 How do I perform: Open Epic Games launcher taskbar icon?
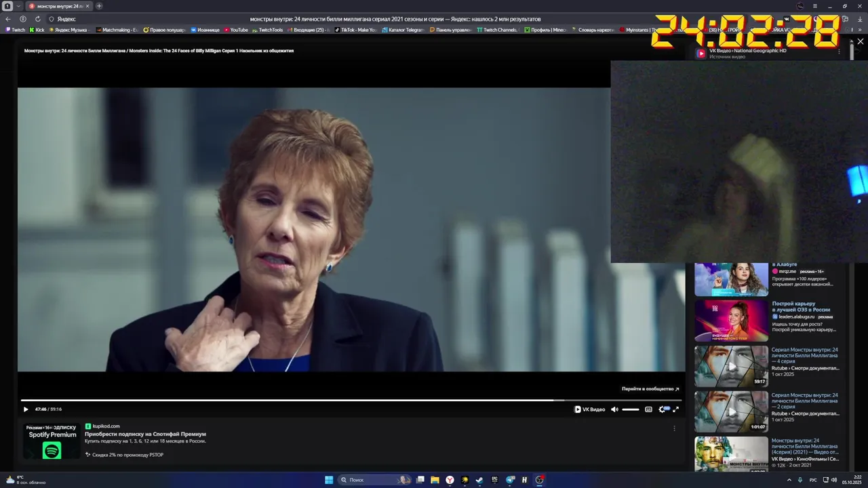pyautogui.click(x=494, y=480)
